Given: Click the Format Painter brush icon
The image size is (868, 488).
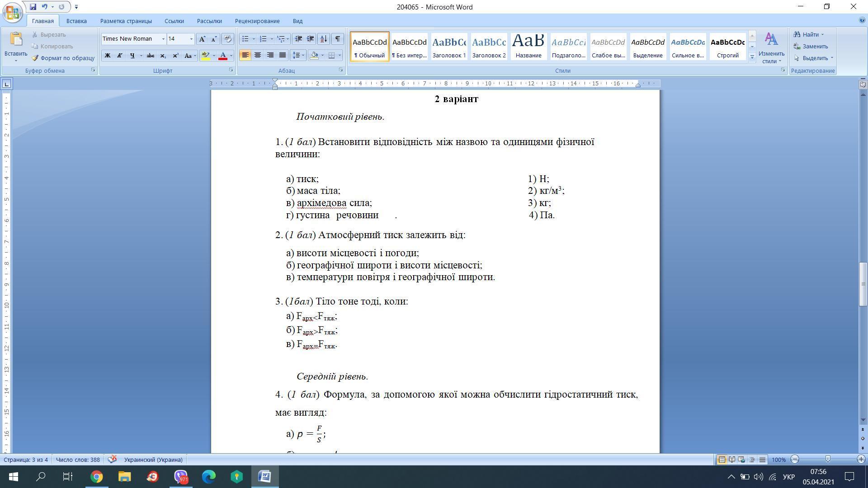Looking at the screenshot, I should pyautogui.click(x=35, y=58).
